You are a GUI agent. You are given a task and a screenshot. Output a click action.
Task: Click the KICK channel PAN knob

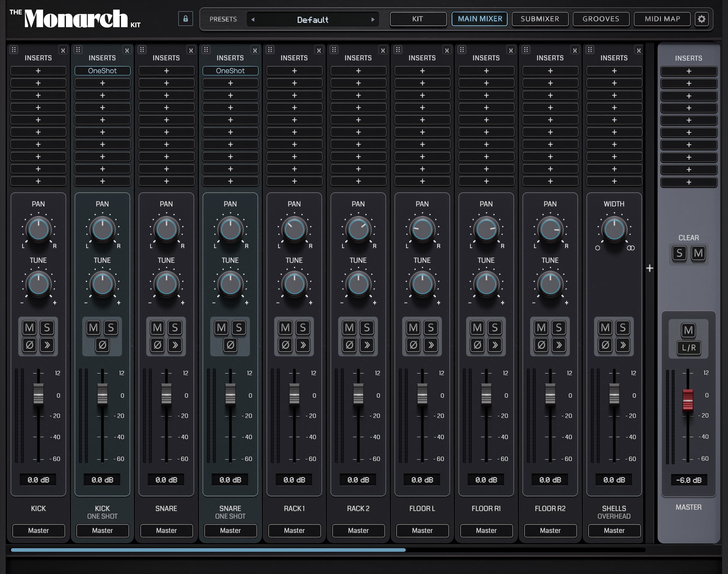[x=39, y=230]
